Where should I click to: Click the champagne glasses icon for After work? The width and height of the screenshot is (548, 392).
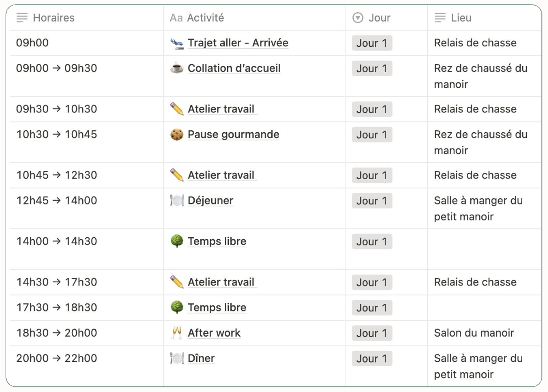(177, 333)
